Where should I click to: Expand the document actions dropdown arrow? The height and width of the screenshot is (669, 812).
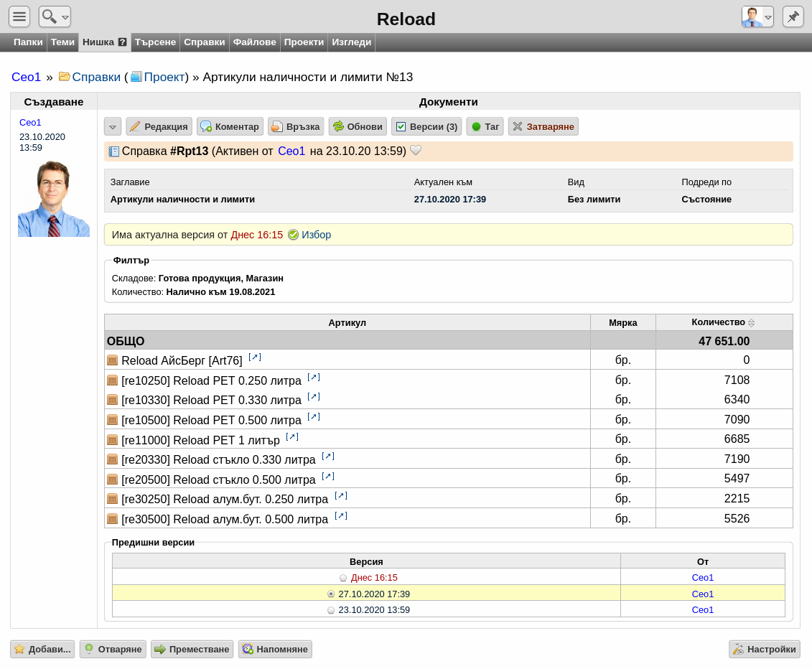click(113, 127)
